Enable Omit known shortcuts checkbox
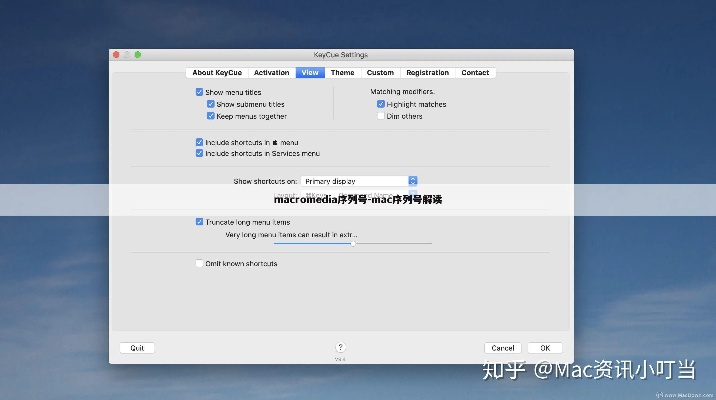 coord(200,264)
